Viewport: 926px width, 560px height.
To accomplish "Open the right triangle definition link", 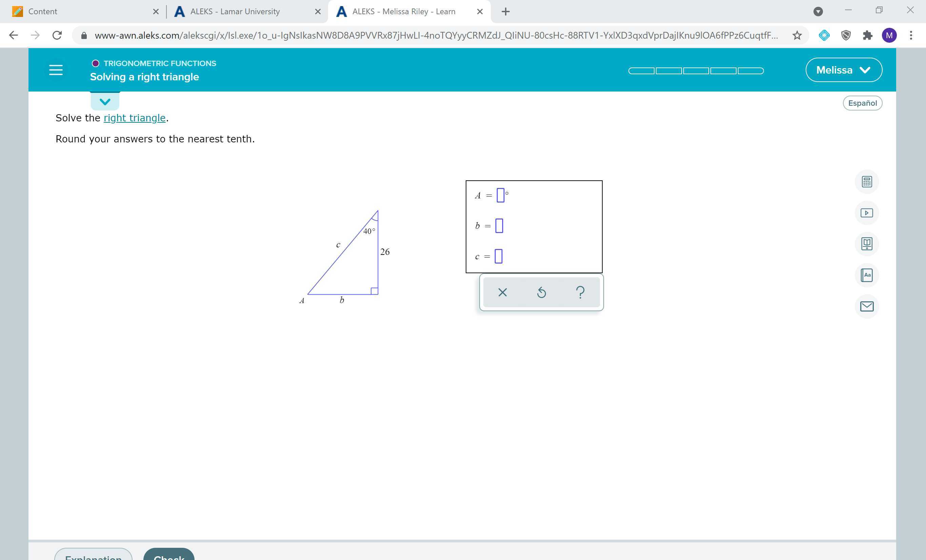I will pos(134,118).
